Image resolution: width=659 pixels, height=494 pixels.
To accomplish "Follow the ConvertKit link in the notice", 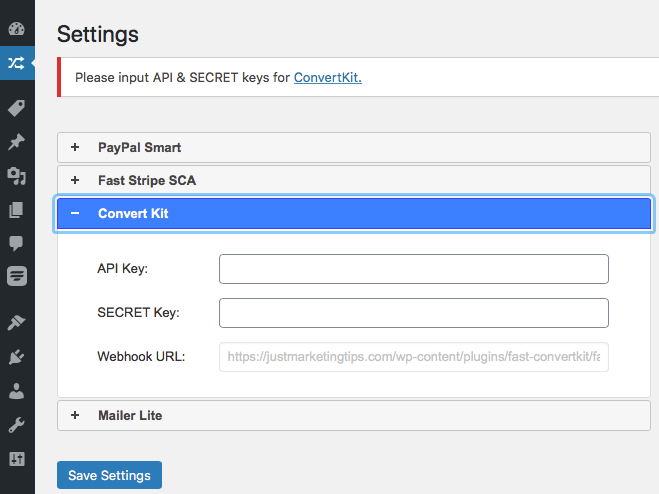I will click(327, 77).
